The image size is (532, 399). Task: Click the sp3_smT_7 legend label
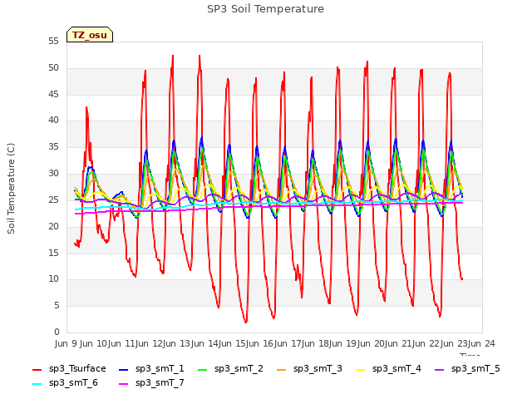point(160,383)
